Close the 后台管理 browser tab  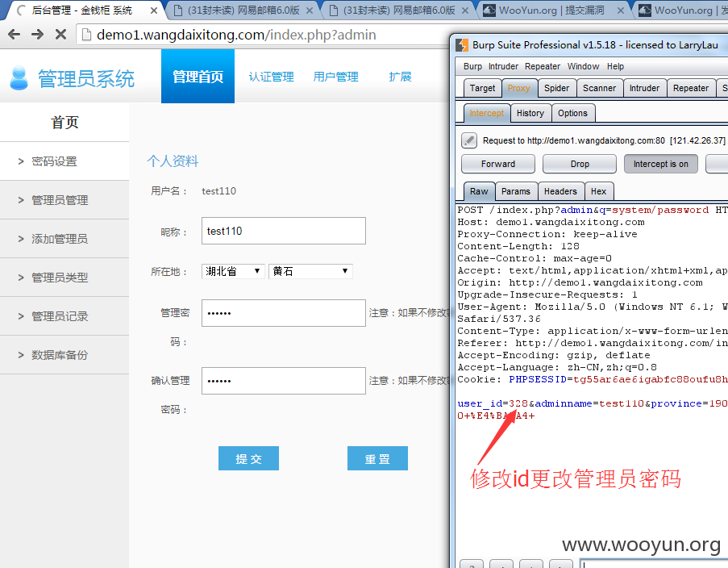click(x=154, y=10)
